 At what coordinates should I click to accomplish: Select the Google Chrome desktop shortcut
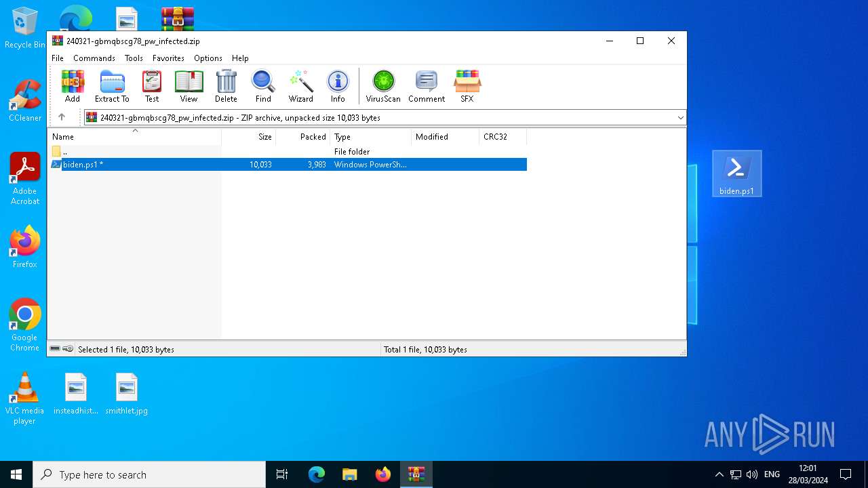click(x=25, y=325)
